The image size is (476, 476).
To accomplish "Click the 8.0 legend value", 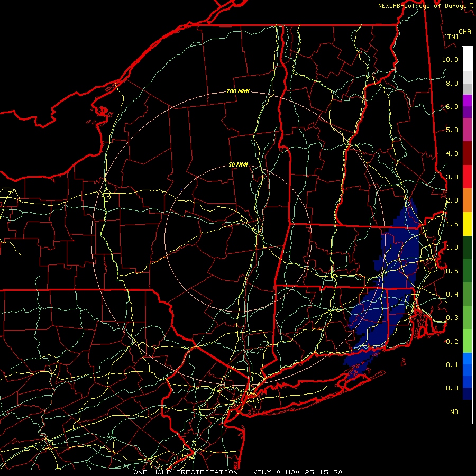I will 452,83.
